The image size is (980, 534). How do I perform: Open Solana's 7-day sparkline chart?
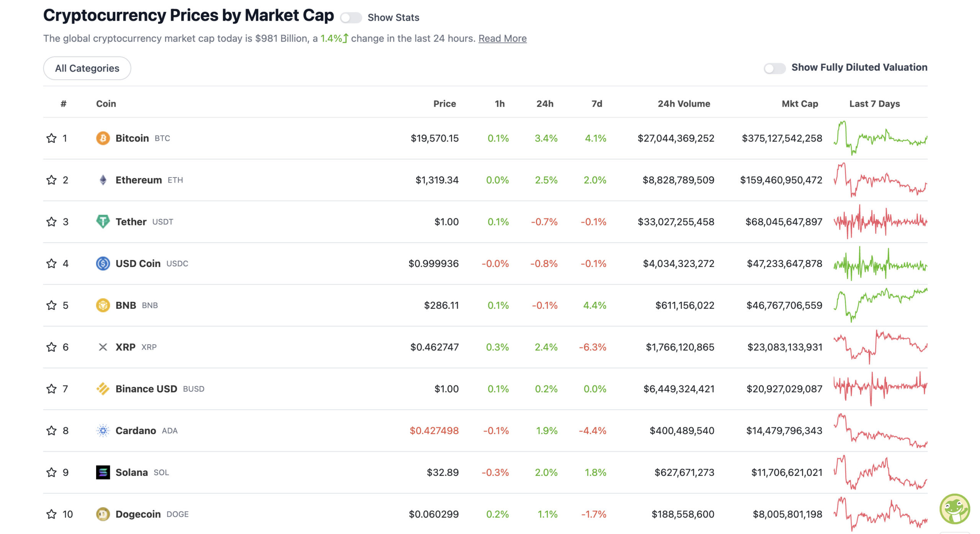[x=880, y=472]
